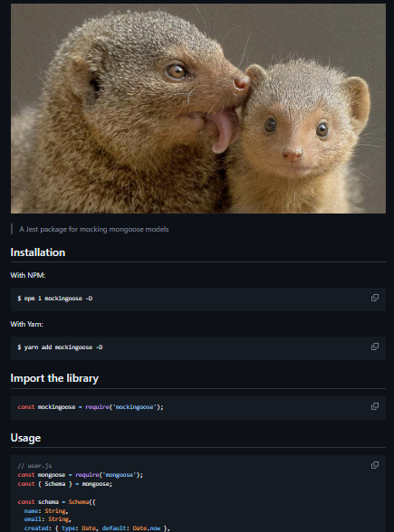Click the Import the library heading
The width and height of the screenshot is (394, 532).
(x=54, y=378)
